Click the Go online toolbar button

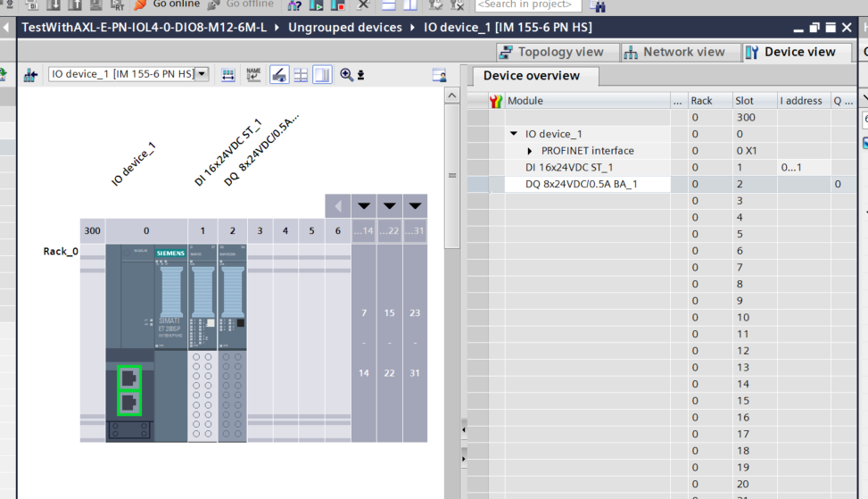click(x=168, y=4)
